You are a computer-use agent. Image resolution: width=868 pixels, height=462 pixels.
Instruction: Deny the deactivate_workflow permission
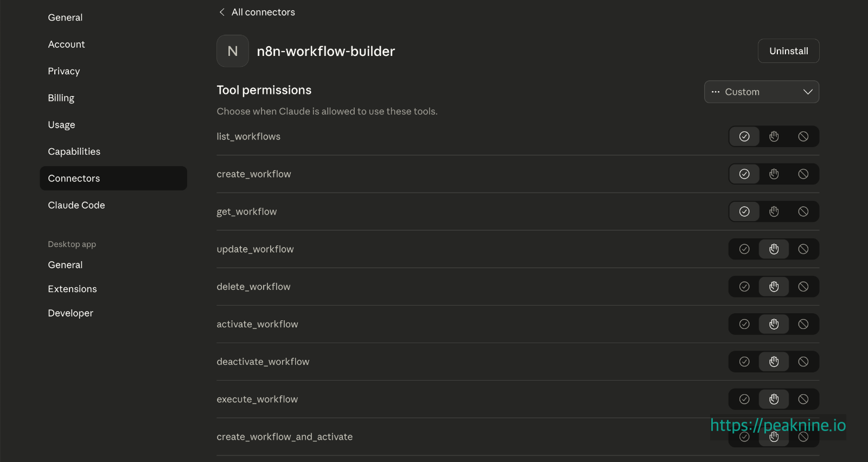pos(803,361)
